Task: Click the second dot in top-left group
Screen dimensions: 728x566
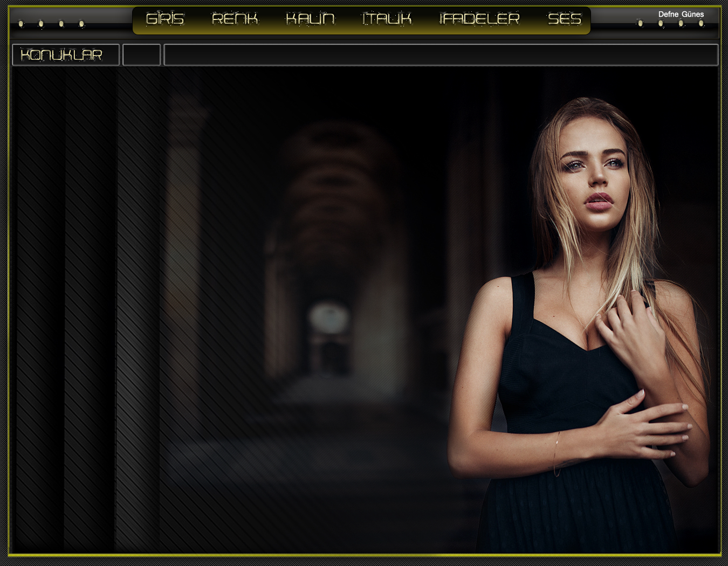Action: 41,24
